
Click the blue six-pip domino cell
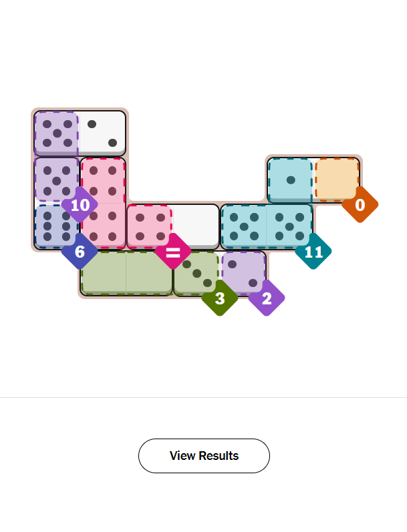[x=56, y=226]
